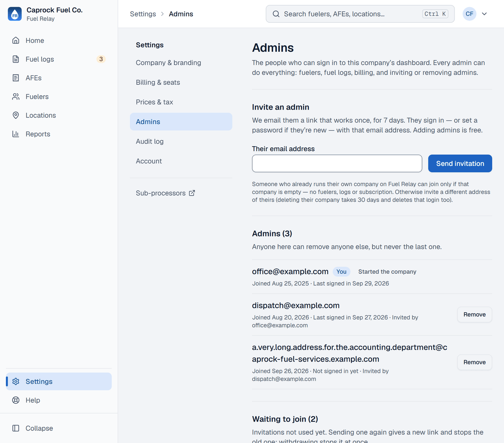
Task: Open Billing & seats settings
Action: (x=181, y=82)
